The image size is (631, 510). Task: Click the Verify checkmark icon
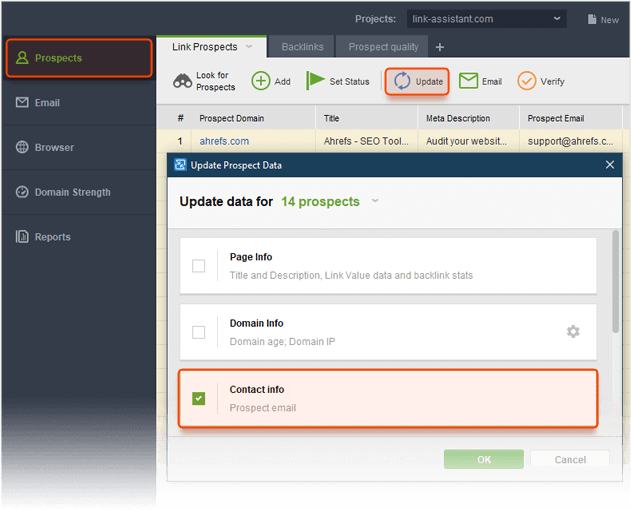(x=526, y=81)
